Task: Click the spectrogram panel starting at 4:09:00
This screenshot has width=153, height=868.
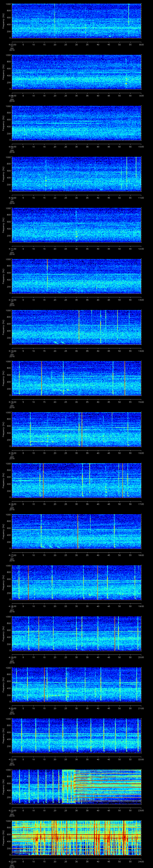Action: click(77, 123)
